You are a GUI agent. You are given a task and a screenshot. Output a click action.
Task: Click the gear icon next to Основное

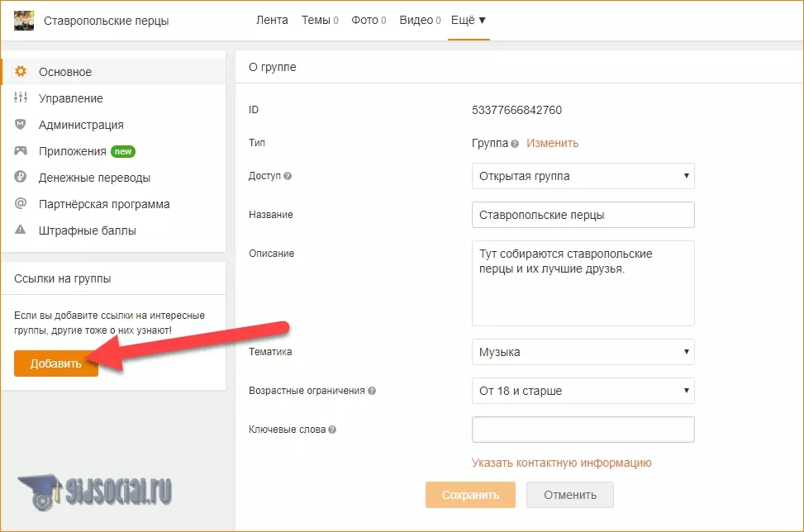[x=21, y=72]
